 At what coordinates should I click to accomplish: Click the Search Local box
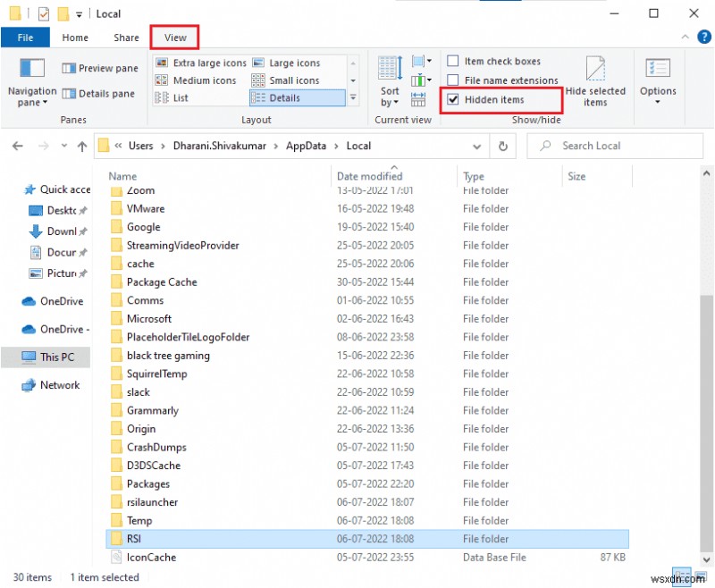(615, 146)
